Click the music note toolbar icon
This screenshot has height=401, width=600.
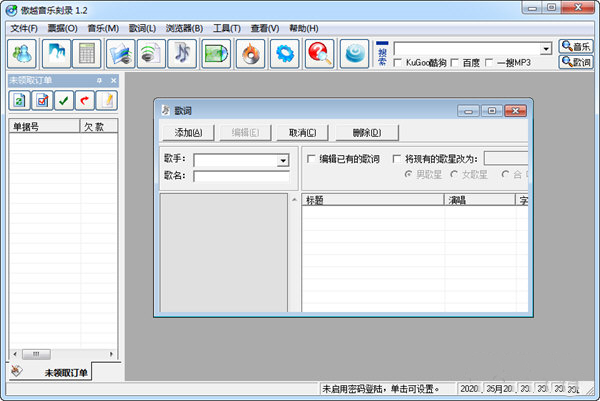click(183, 53)
